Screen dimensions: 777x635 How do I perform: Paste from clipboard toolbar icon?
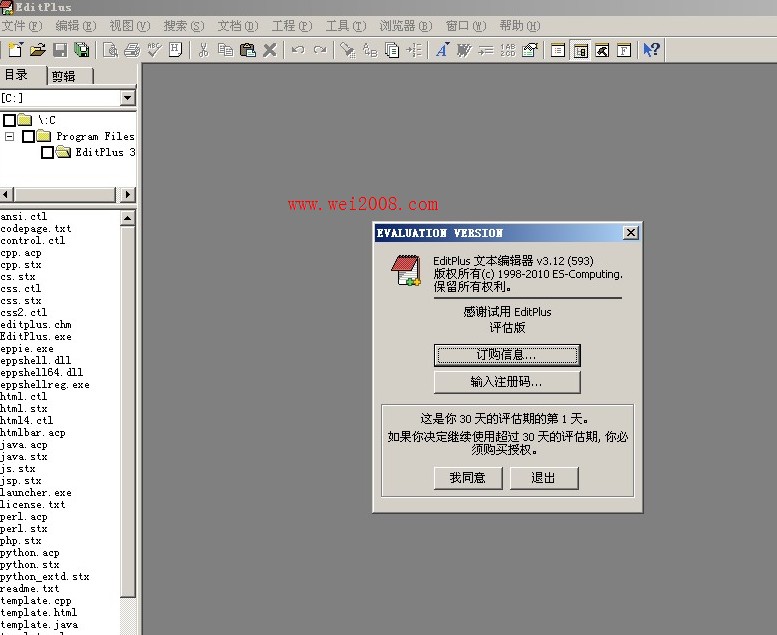pyautogui.click(x=247, y=50)
